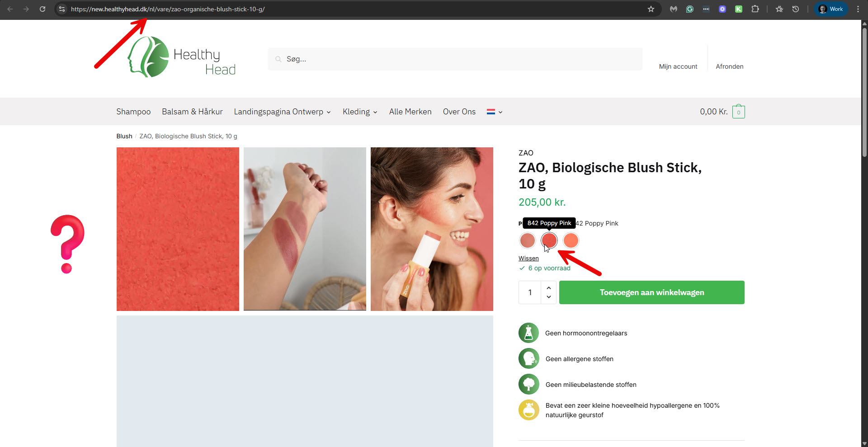This screenshot has height=447, width=868.
Task: Click the 'Geen milieubelastende stoffen' tree icon
Action: tap(528, 385)
